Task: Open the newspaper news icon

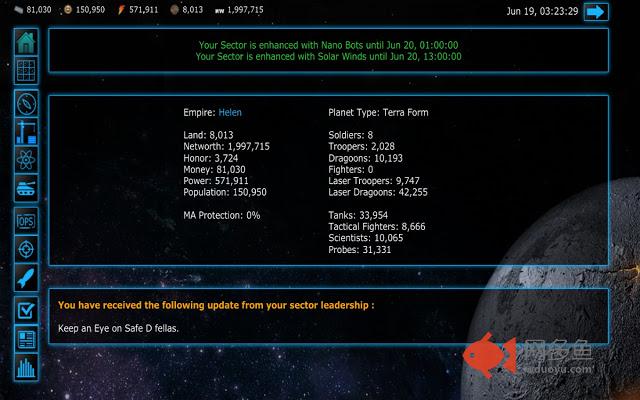Action: point(26,339)
